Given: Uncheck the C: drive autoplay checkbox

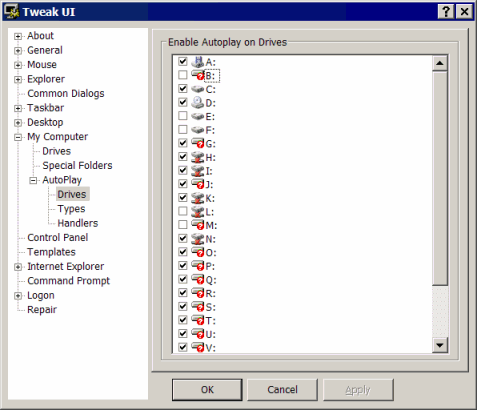Looking at the screenshot, I should (x=183, y=89).
